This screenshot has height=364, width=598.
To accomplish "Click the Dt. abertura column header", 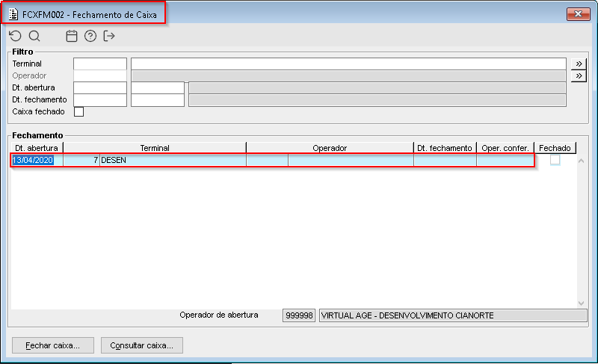I will point(37,148).
